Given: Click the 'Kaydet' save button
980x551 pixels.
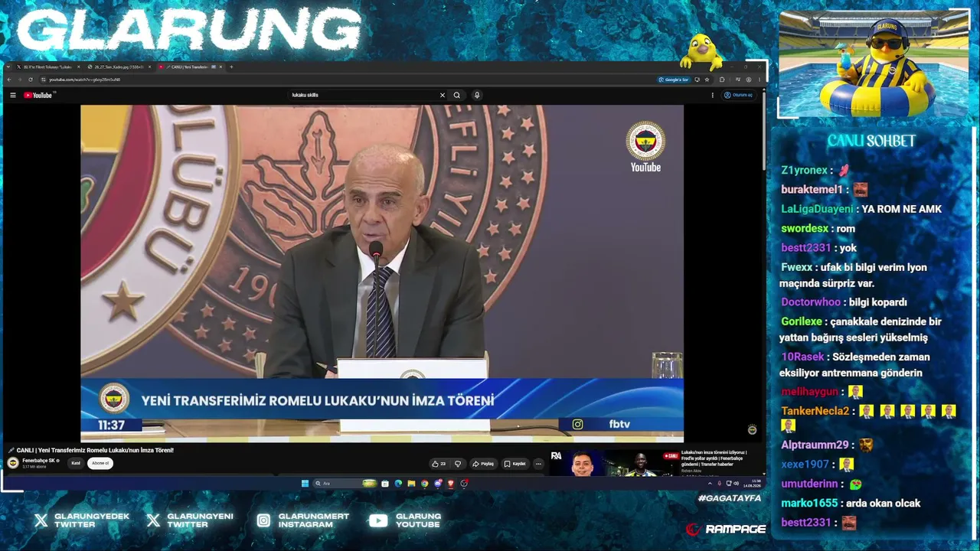Looking at the screenshot, I should (x=515, y=464).
